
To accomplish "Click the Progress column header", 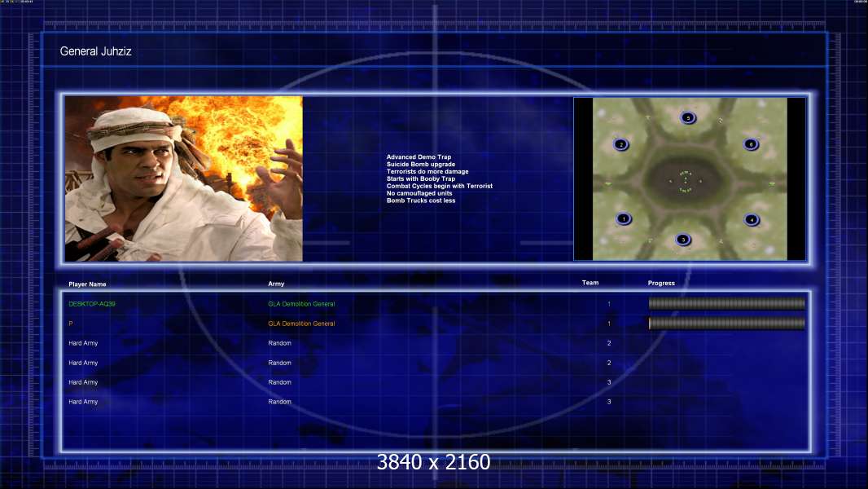I will [x=661, y=283].
